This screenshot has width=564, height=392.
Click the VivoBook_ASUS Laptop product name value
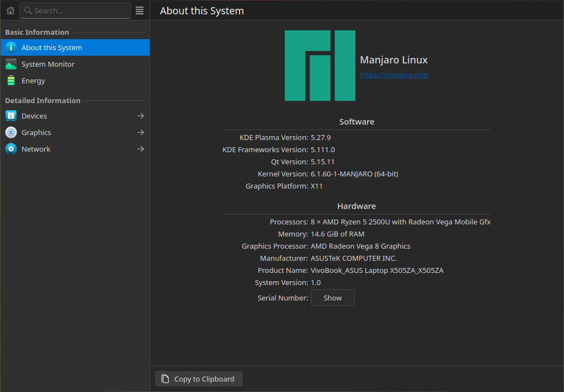pyautogui.click(x=377, y=271)
